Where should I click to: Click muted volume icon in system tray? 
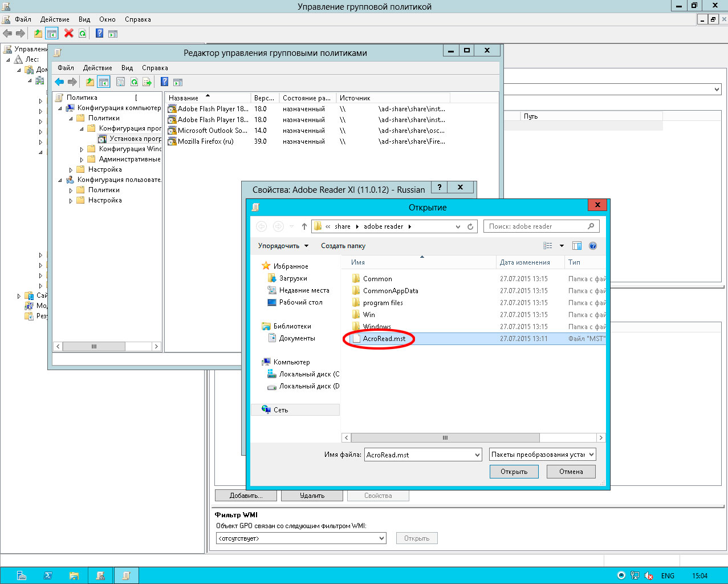pyautogui.click(x=648, y=576)
